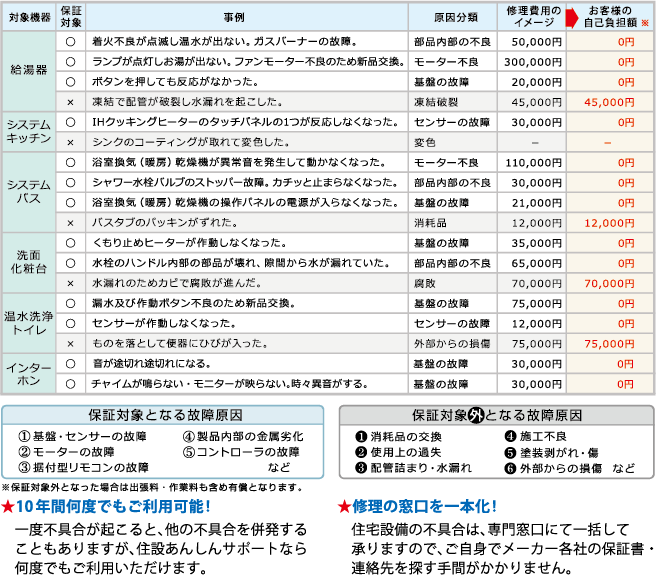This screenshot has height=575, width=656.
Task: Click the 10年間何度でもご利用可能 headline
Action: pyautogui.click(x=113, y=507)
